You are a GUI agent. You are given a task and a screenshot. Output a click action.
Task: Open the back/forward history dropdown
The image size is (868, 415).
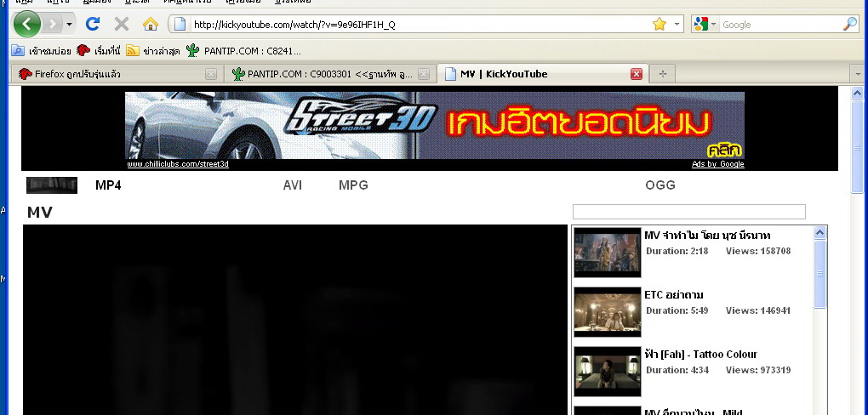point(69,25)
